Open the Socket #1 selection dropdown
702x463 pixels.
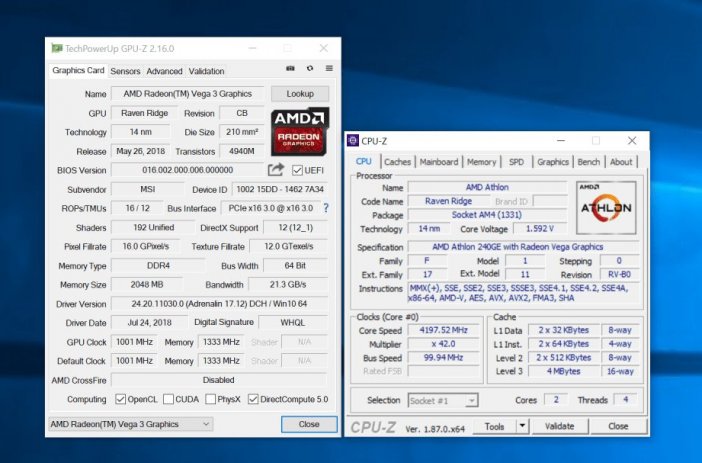click(x=443, y=400)
